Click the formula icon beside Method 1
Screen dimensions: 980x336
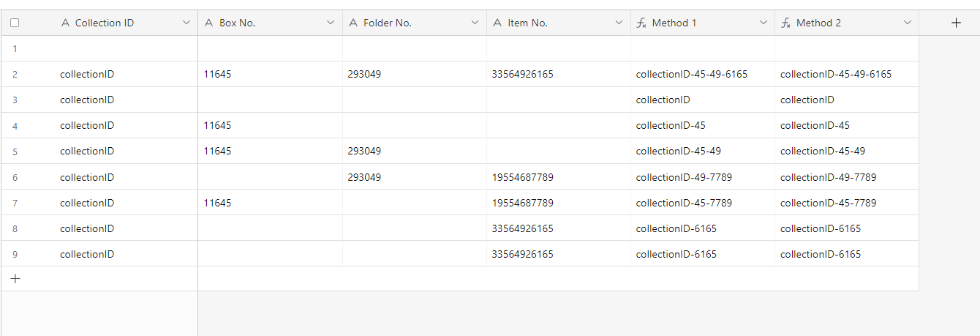pyautogui.click(x=641, y=23)
